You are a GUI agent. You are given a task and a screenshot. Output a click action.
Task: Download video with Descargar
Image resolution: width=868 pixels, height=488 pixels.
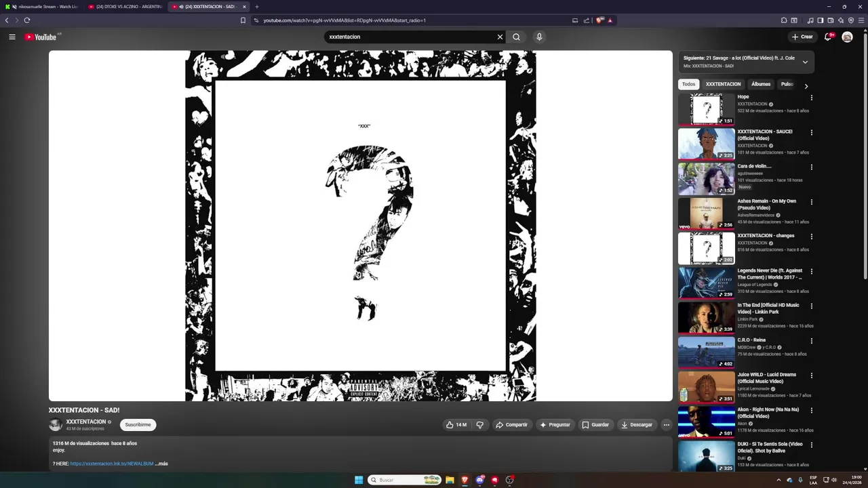[x=637, y=425]
